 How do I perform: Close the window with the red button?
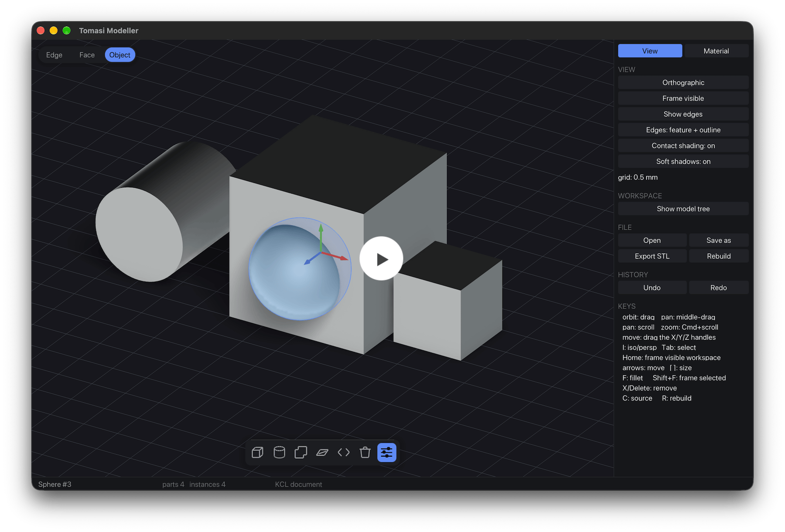click(41, 30)
